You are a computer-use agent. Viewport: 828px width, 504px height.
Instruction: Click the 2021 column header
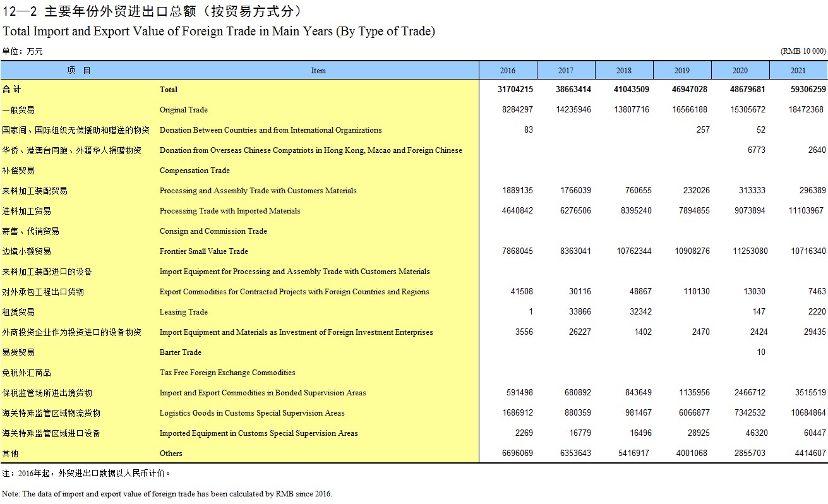coord(798,70)
